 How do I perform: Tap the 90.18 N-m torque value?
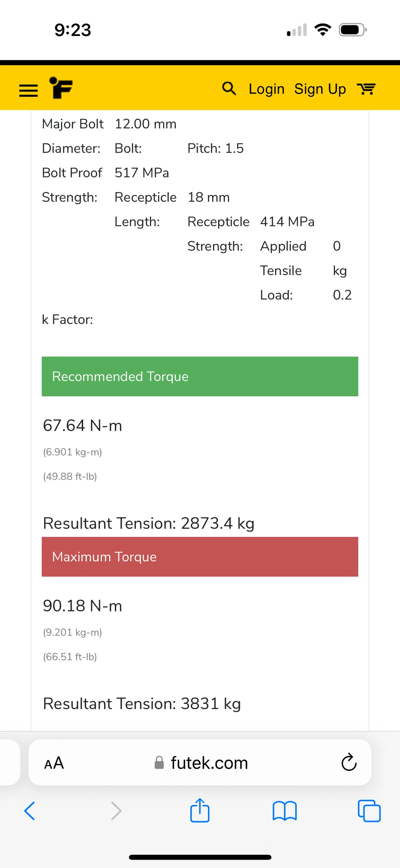82,606
